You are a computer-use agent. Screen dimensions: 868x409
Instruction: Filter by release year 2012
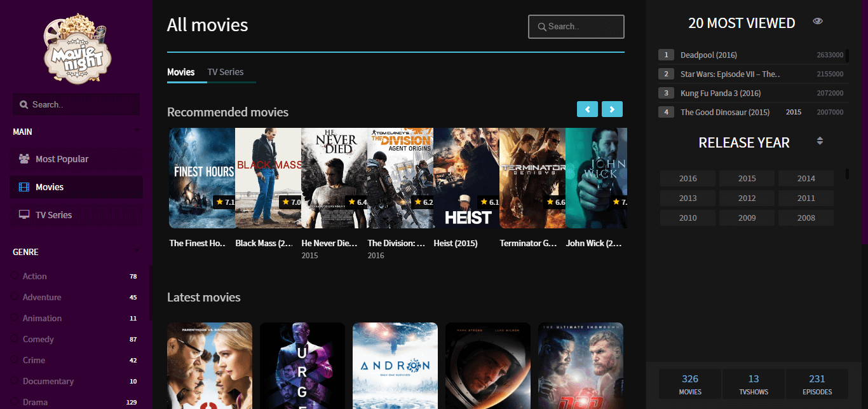[x=747, y=198]
